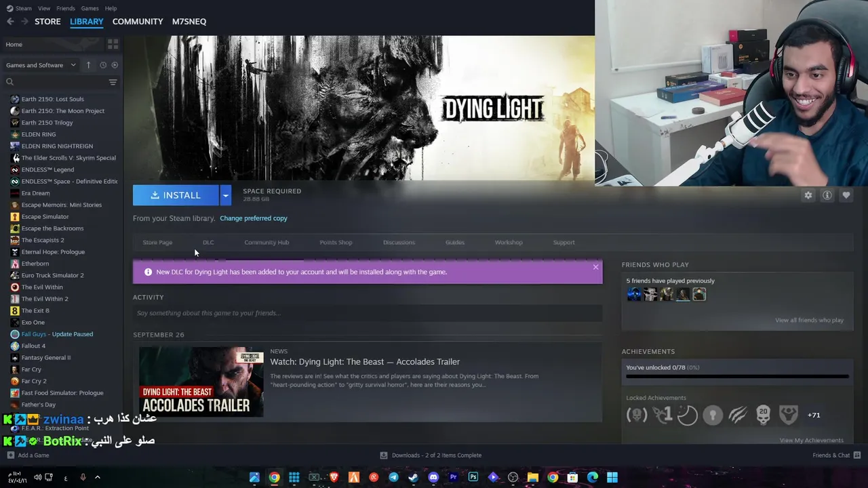Open the Help menu
This screenshot has height=488, width=868.
coord(111,8)
